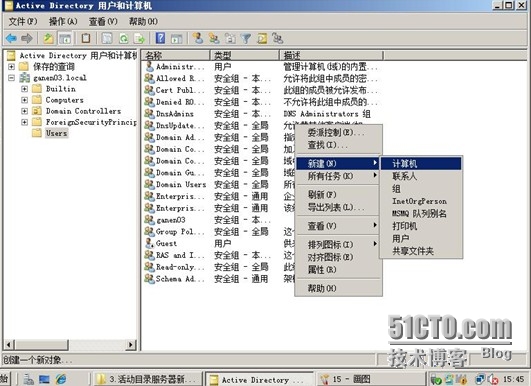Screen dimensions: 531x386
Task: Select 共享文件夹 in the New submenu
Action: (421, 251)
